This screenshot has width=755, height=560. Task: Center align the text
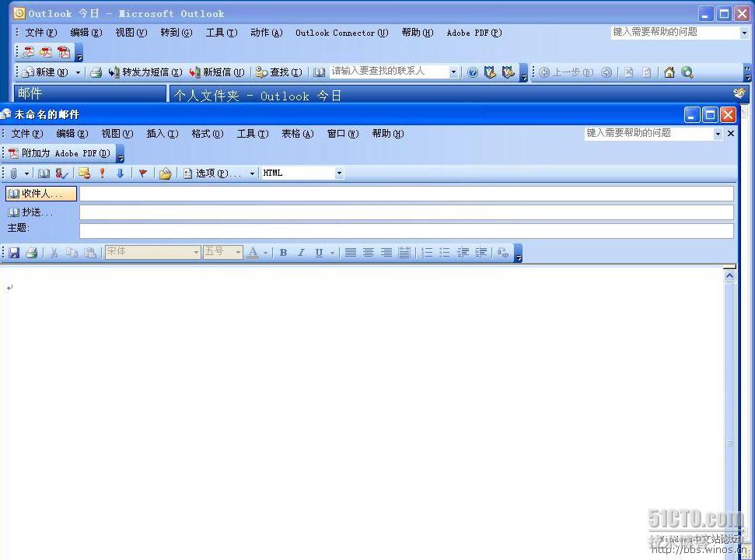point(369,252)
